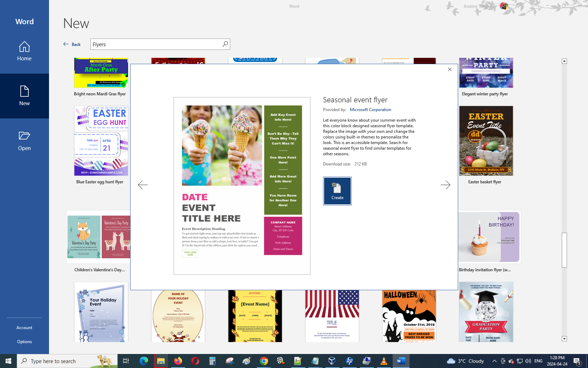Launch VLC media player from taskbar
Image resolution: width=588 pixels, height=368 pixels.
pos(384,361)
